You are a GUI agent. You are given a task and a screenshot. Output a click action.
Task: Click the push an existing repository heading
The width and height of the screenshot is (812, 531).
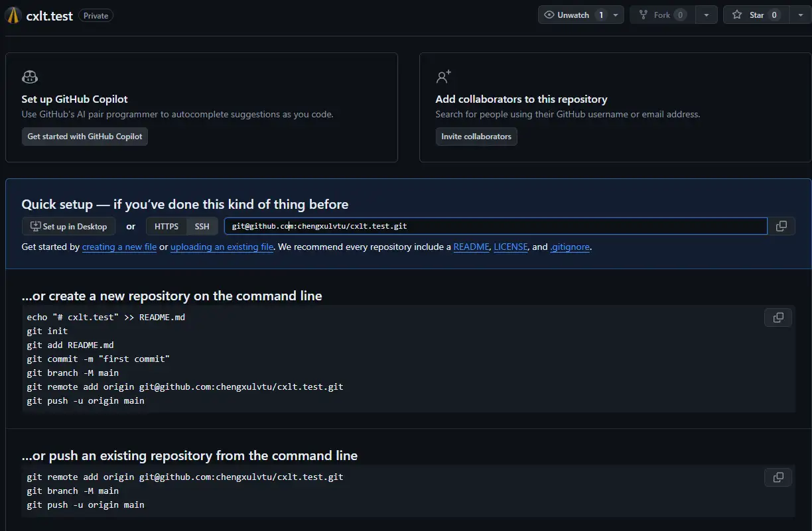pyautogui.click(x=190, y=455)
